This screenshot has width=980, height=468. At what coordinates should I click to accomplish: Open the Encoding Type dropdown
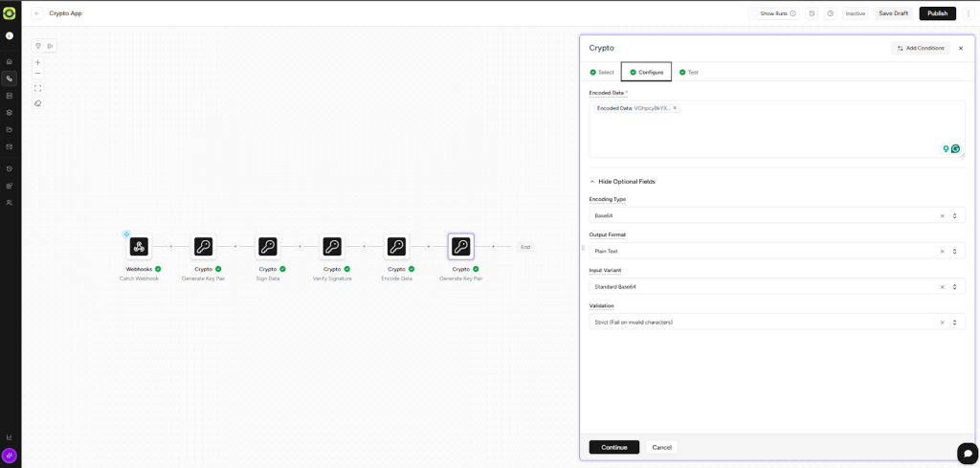coord(766,216)
